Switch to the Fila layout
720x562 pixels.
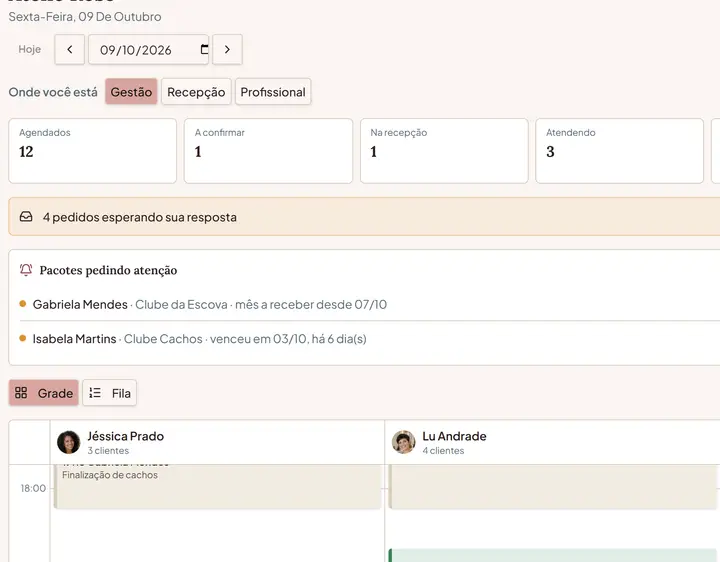[109, 393]
